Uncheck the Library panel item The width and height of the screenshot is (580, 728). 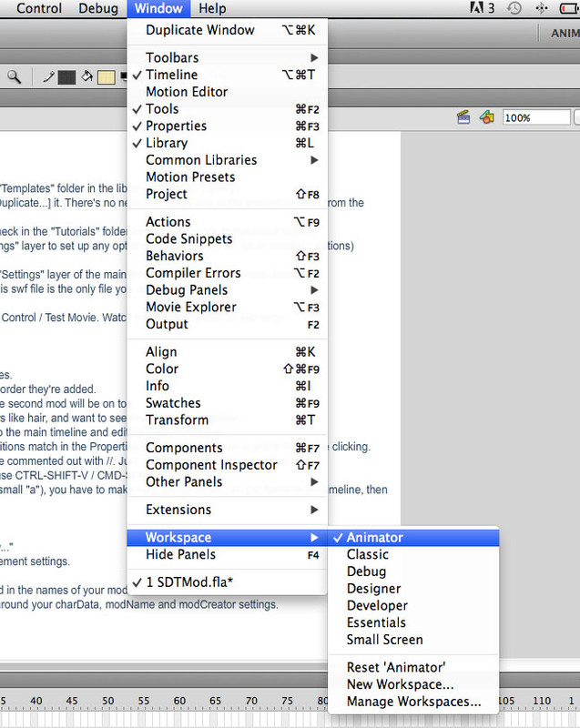pos(167,143)
